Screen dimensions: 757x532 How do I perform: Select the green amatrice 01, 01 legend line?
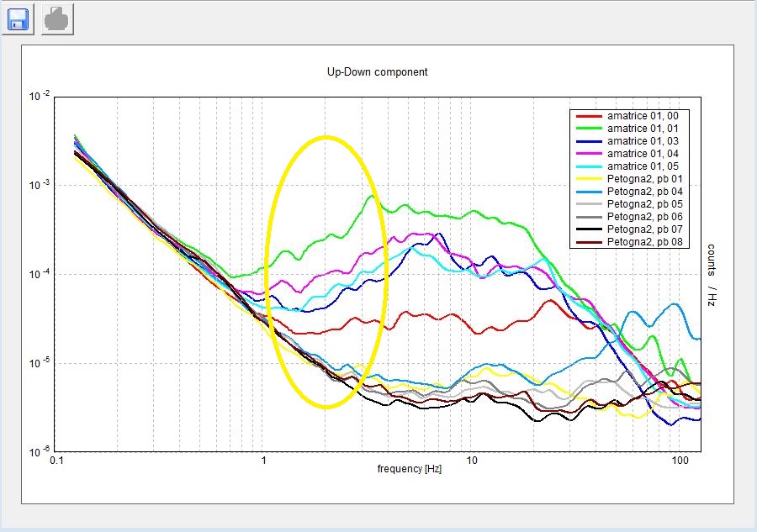pos(588,129)
